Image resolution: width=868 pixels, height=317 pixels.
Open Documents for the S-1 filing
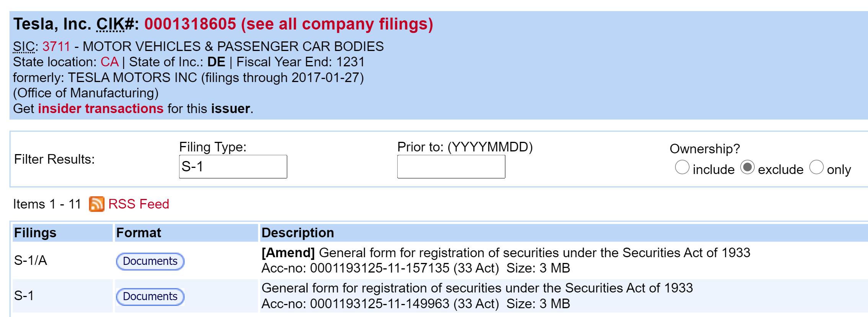point(150,297)
